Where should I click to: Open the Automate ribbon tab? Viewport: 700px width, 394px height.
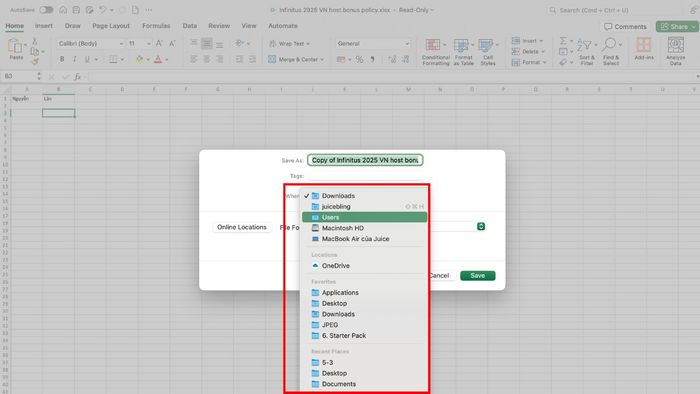click(283, 26)
